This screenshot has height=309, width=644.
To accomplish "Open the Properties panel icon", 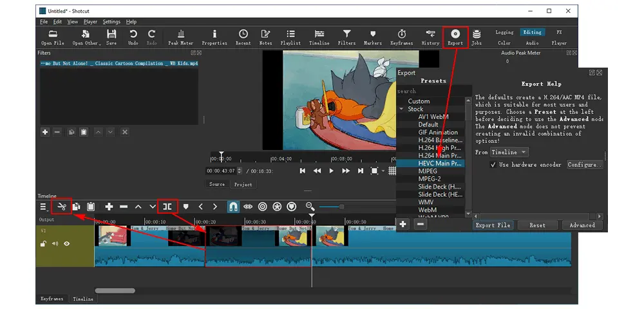I will (x=214, y=37).
